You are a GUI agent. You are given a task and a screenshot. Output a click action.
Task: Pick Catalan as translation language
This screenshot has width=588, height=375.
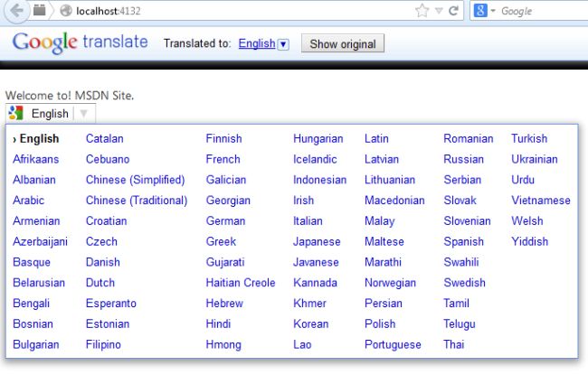pyautogui.click(x=105, y=138)
